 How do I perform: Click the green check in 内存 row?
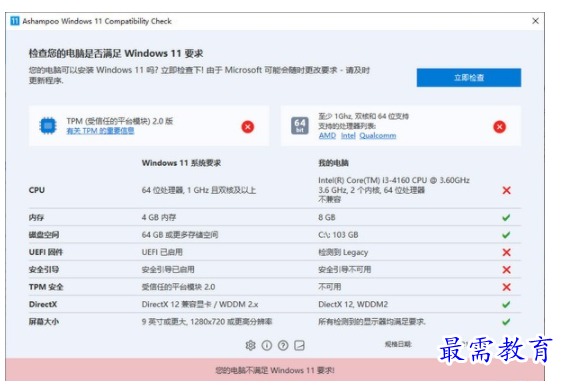[x=506, y=218]
